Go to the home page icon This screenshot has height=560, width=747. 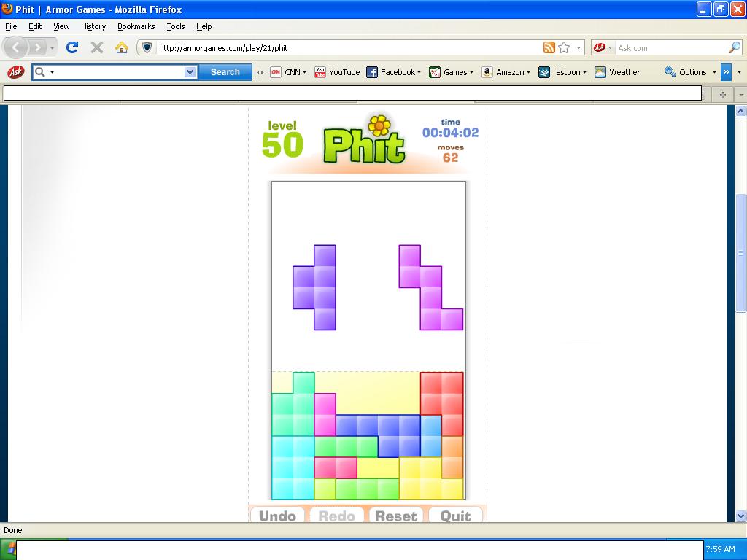tap(122, 47)
